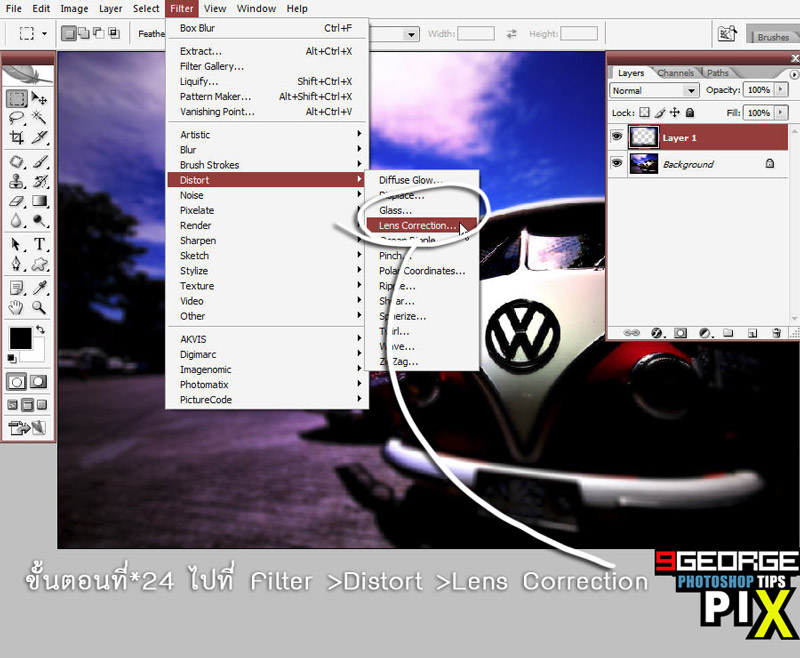
Task: Click Liquify in the Filter menu
Action: 265,81
